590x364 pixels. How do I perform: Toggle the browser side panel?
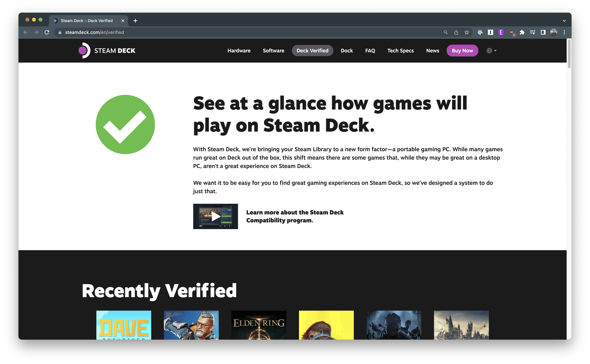pos(543,32)
